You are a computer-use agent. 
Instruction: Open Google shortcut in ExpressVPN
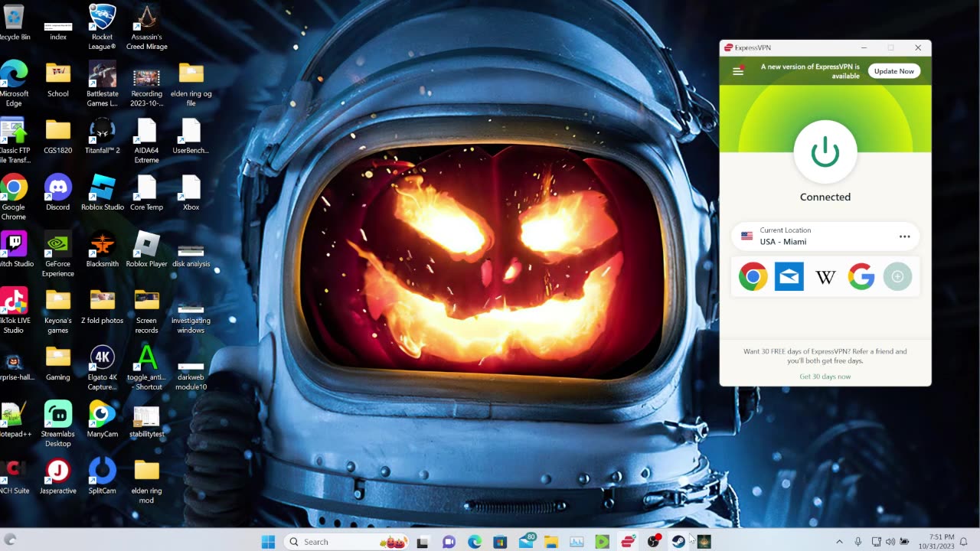861,276
